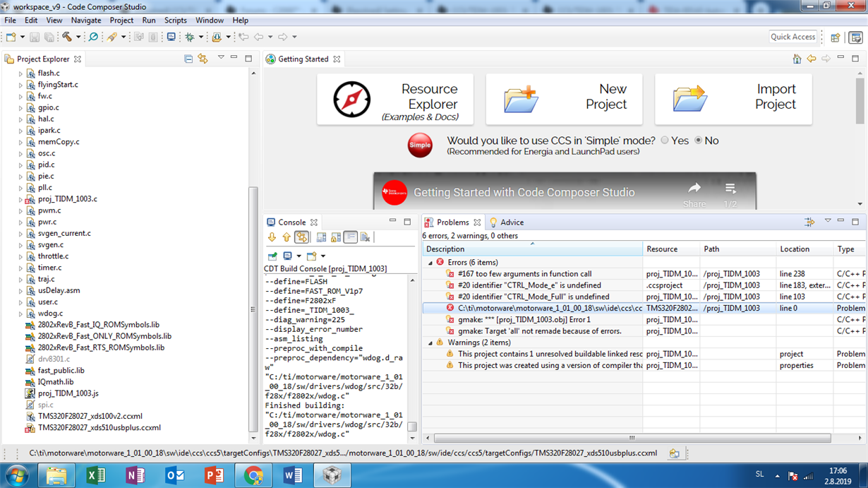
Task: Open Excel from the taskbar
Action: tap(95, 476)
